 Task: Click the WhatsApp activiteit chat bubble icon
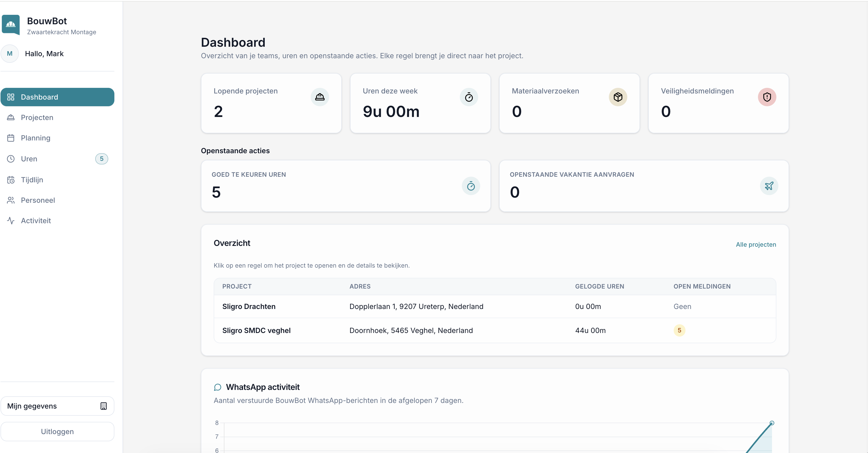tap(218, 387)
